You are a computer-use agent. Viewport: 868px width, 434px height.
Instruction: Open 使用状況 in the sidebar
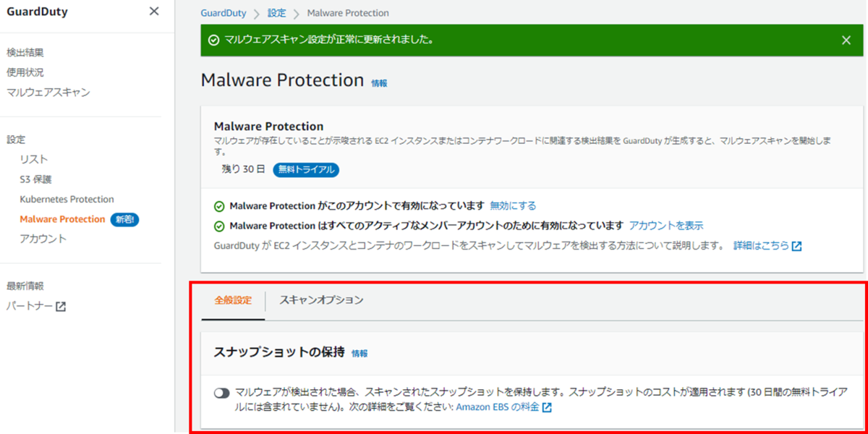(25, 72)
